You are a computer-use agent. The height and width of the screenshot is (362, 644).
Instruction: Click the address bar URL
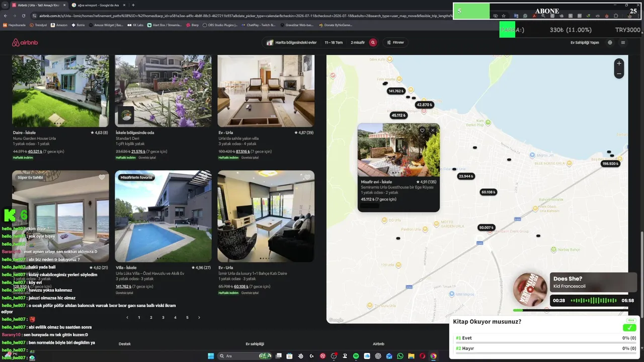tap(247, 16)
